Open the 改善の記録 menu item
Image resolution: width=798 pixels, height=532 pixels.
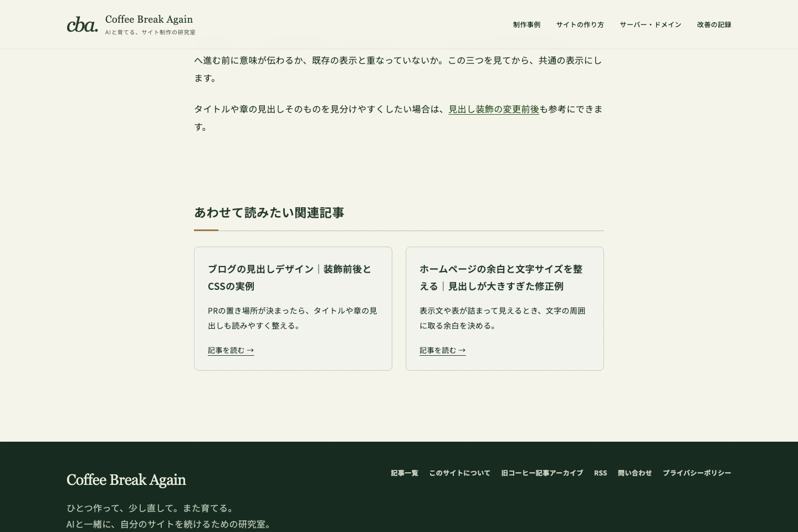tap(714, 24)
